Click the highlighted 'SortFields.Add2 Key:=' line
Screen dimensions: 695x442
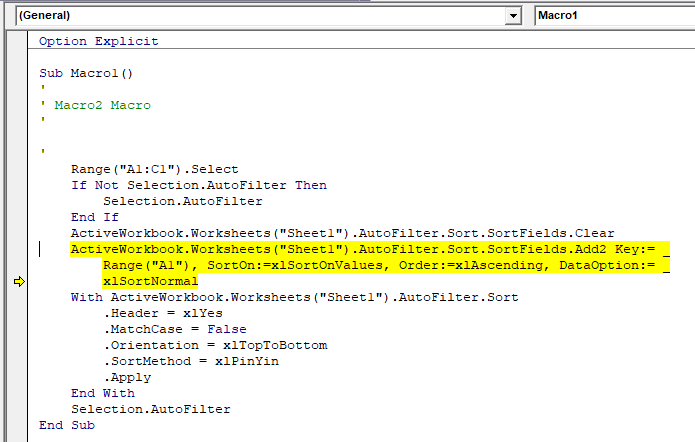click(370, 249)
